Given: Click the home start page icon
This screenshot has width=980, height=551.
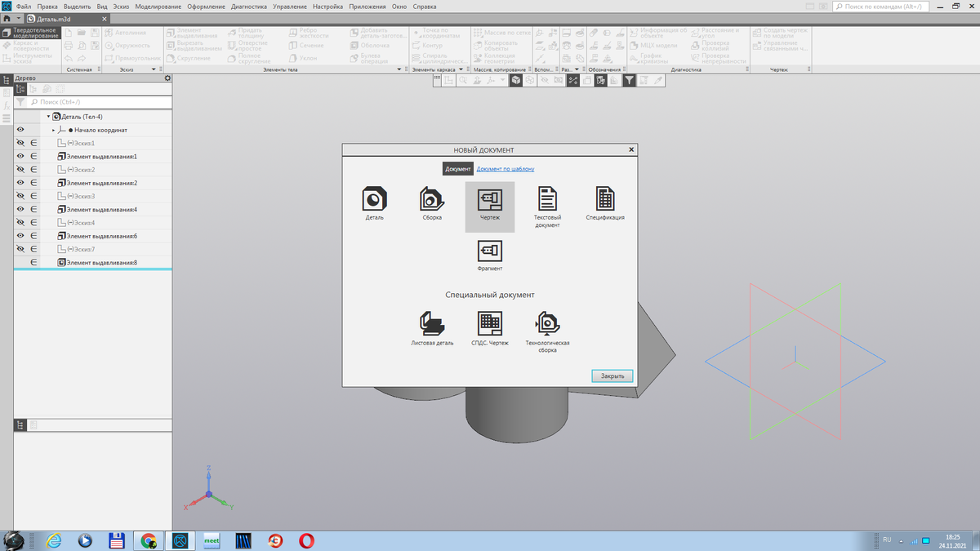Looking at the screenshot, I should pos(7,18).
